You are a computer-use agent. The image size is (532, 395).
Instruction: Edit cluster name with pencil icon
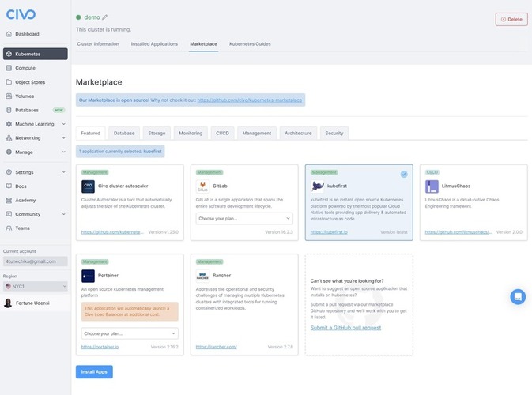coord(105,17)
